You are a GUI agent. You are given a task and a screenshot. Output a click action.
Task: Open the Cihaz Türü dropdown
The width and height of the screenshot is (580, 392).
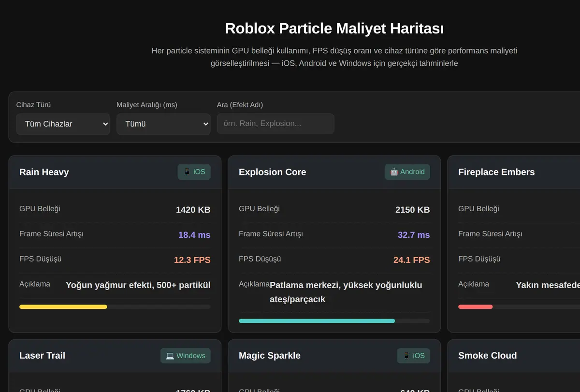coord(63,124)
